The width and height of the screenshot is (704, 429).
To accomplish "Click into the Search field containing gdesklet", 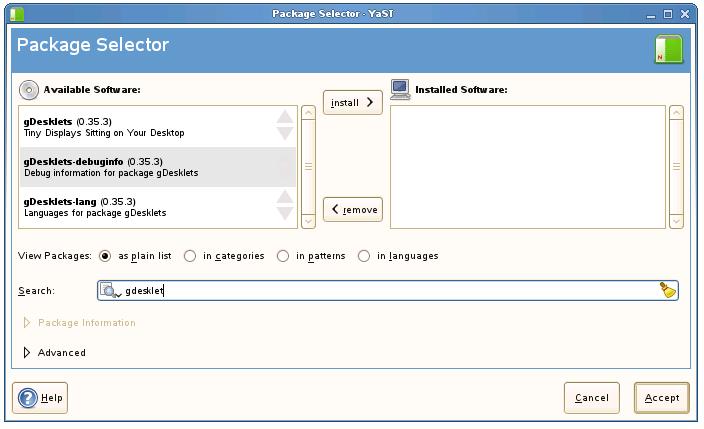I will (x=388, y=291).
